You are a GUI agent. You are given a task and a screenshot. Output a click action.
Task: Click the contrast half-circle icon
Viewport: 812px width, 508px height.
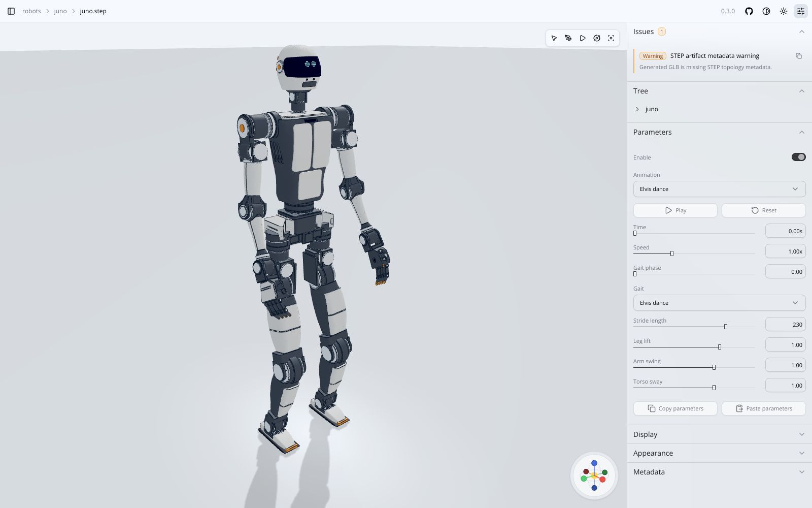point(766,11)
